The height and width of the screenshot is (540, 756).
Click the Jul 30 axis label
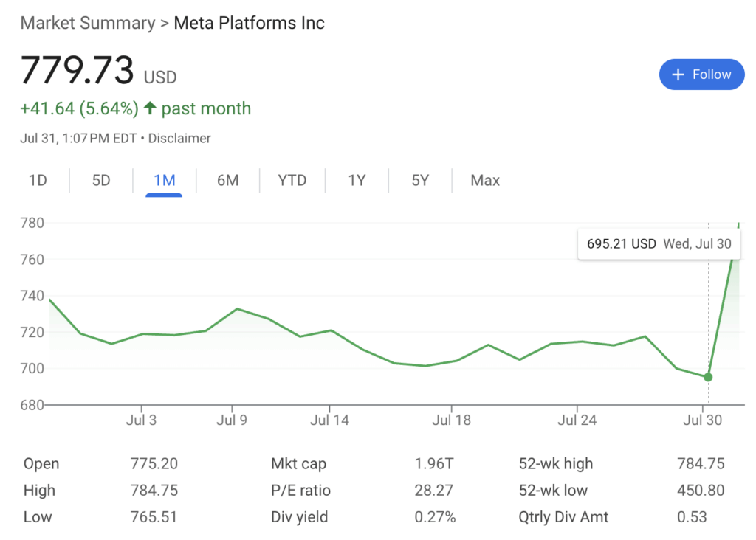[703, 420]
